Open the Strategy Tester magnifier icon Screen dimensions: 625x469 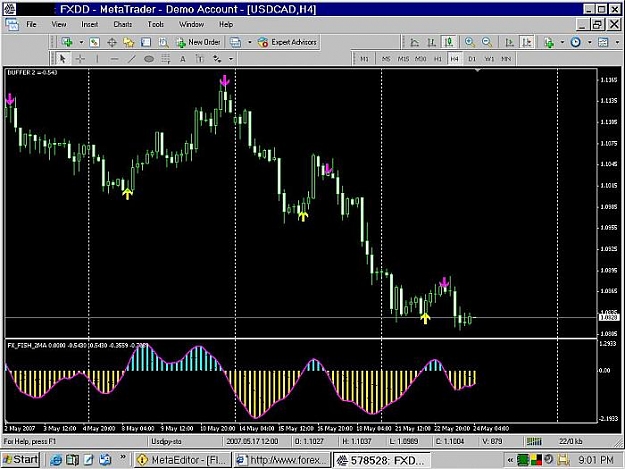coord(163,42)
